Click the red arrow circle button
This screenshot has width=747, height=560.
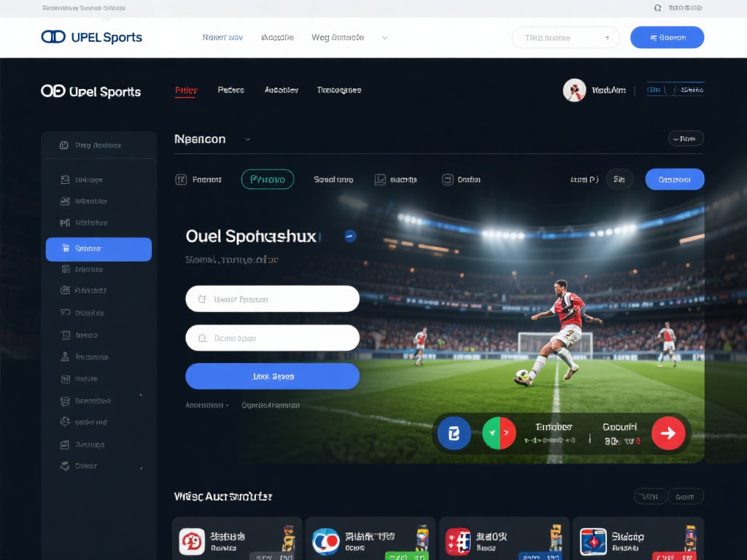668,433
